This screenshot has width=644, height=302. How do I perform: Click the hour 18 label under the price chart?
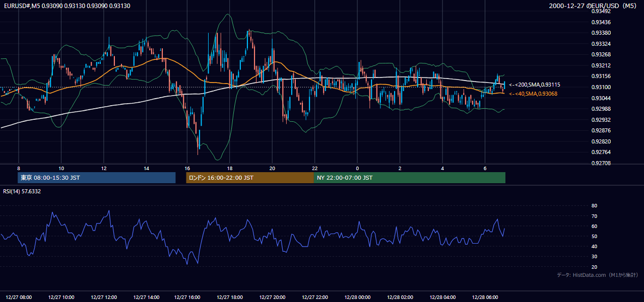(230, 168)
